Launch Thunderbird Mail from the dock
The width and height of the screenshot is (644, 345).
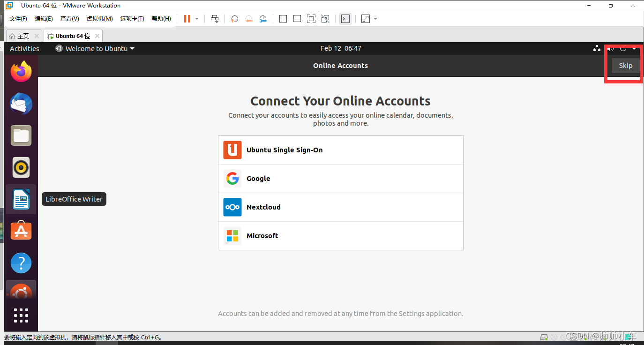pos(21,104)
